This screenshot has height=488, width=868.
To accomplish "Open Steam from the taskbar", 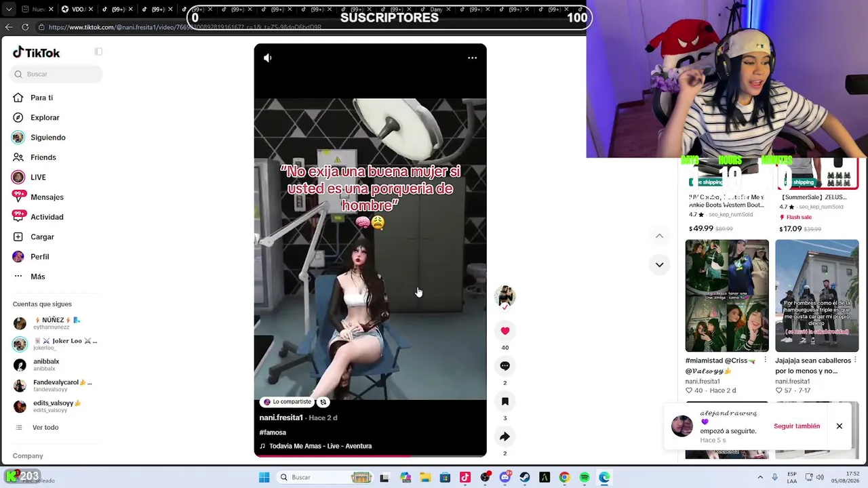I will [x=524, y=477].
